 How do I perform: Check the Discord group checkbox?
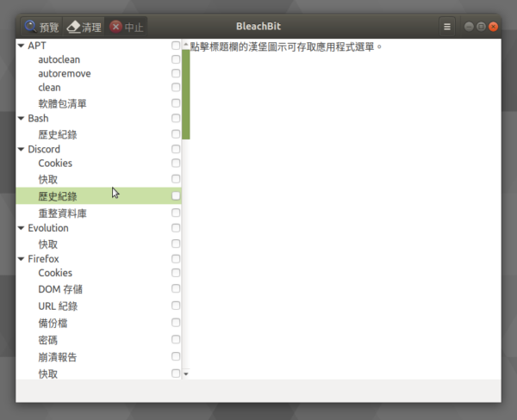tap(176, 149)
